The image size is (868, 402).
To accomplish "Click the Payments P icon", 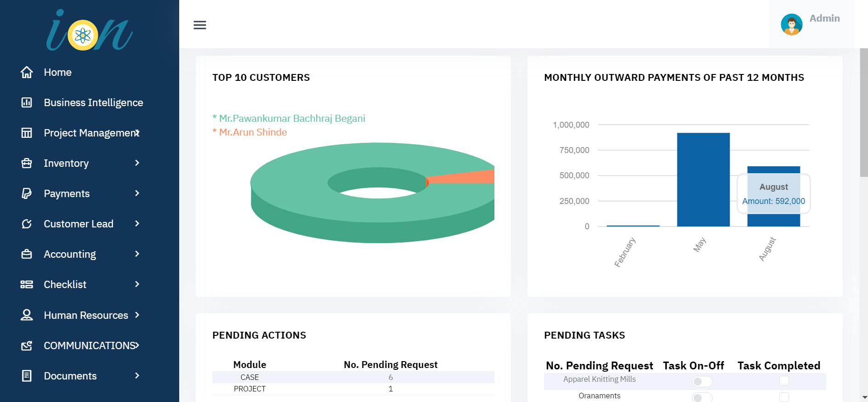I will tap(27, 193).
